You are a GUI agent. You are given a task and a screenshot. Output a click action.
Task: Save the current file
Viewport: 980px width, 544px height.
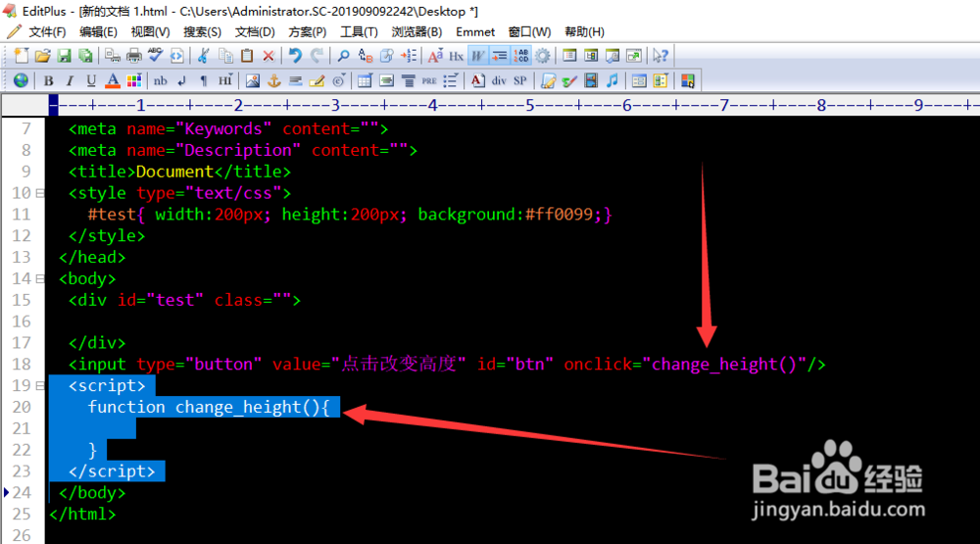click(64, 56)
